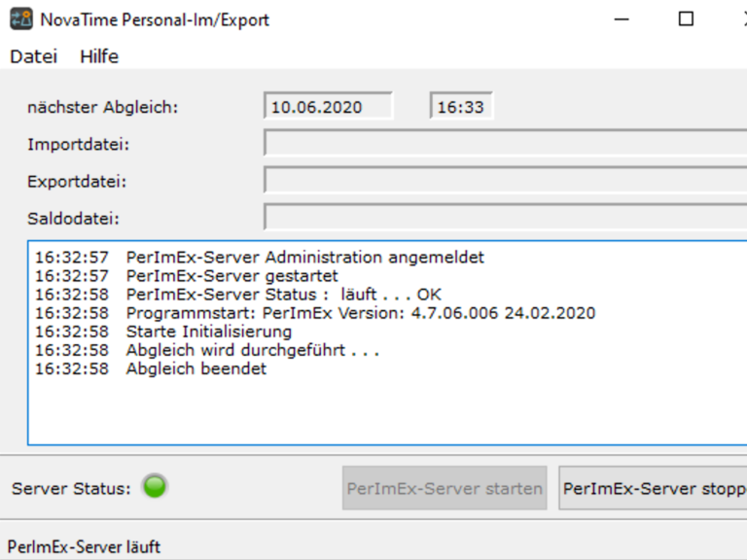Image resolution: width=747 pixels, height=560 pixels.
Task: Click status bar text 'PerImEx-Server läuft'
Action: 85,547
